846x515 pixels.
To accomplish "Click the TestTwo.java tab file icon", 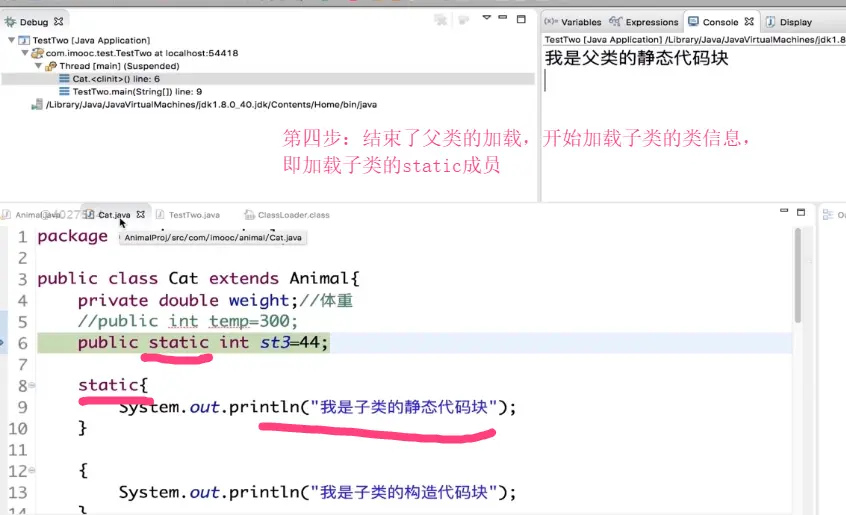I will [x=160, y=215].
